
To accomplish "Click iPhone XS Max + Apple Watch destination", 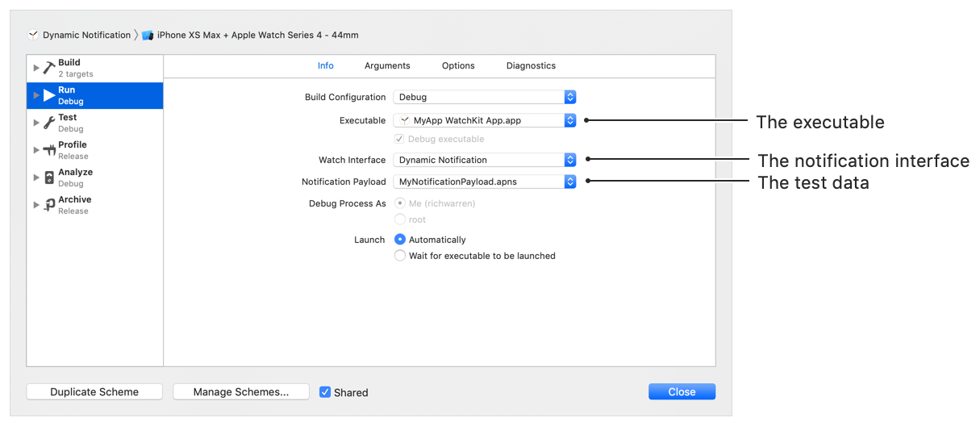I will (x=257, y=35).
